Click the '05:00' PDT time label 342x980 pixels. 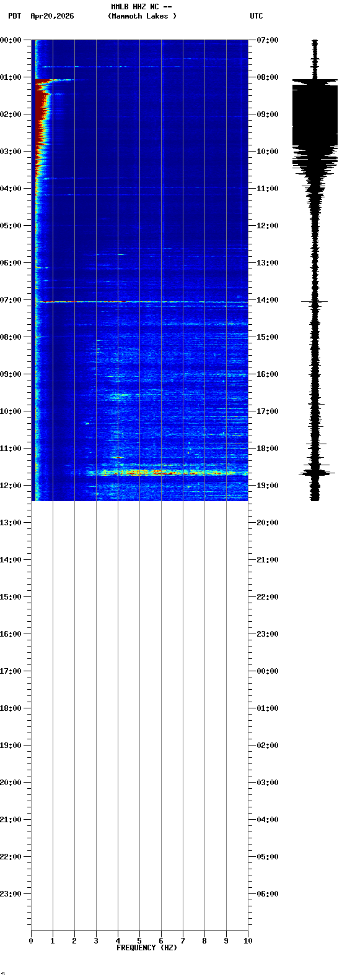(11, 226)
